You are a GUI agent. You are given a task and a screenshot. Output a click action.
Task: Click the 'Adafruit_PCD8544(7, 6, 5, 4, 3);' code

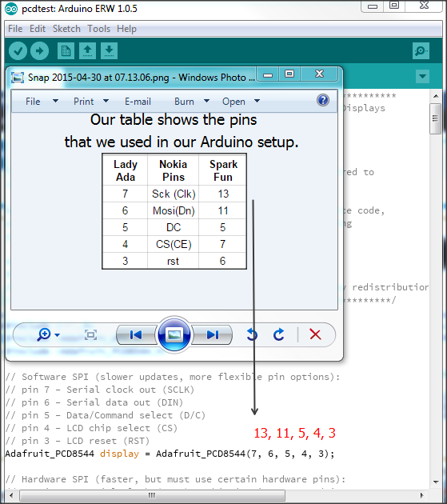pos(245,454)
